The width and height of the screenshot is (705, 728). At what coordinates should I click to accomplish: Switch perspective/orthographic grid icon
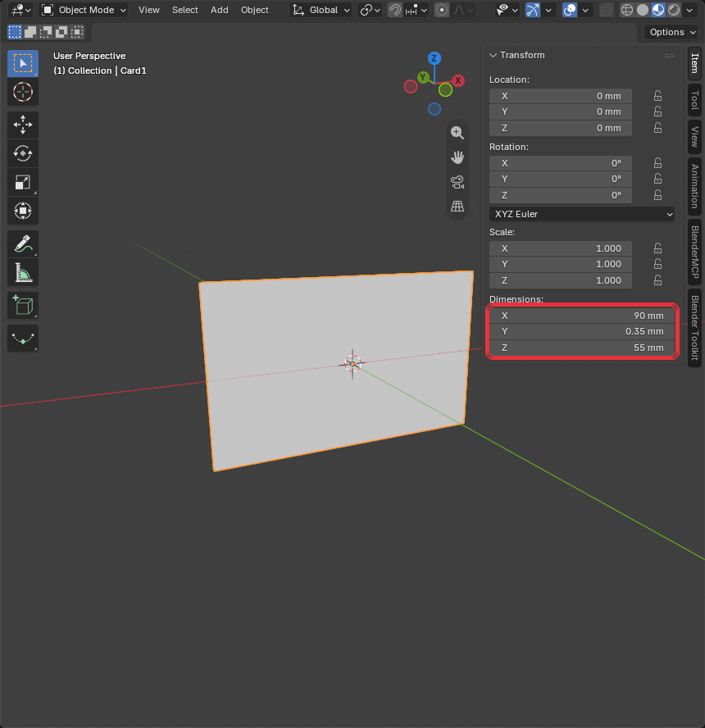457,206
